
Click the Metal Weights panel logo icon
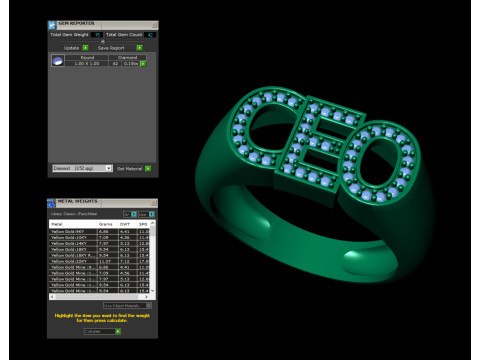point(51,203)
